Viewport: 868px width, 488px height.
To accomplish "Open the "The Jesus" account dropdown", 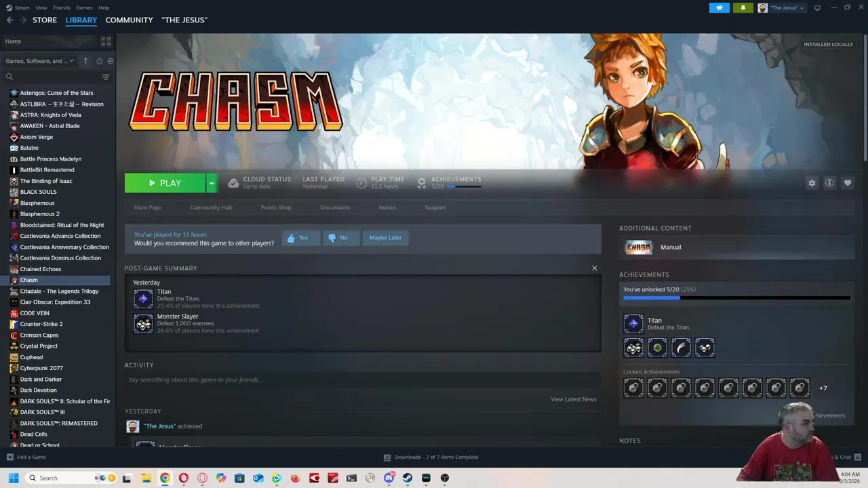I will pos(781,7).
